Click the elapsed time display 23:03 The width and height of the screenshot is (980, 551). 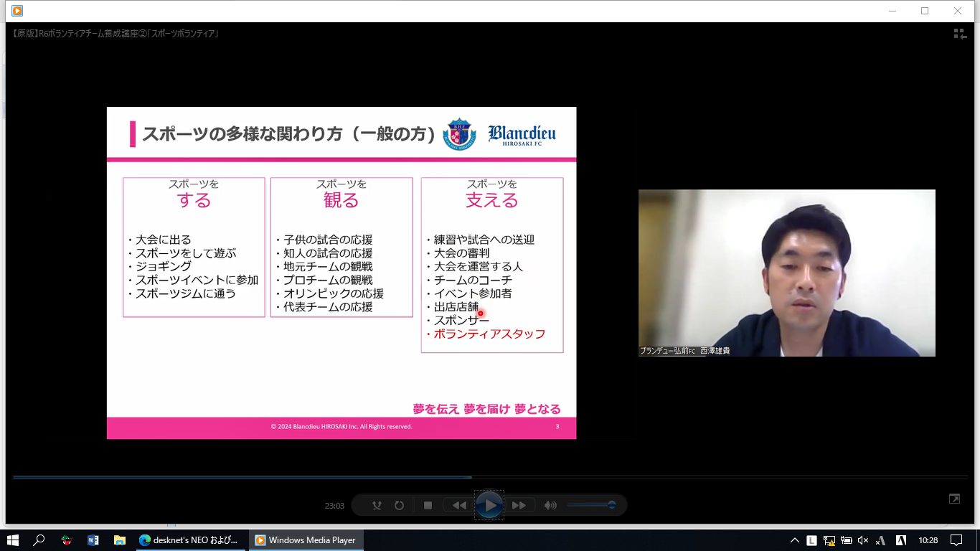click(334, 506)
